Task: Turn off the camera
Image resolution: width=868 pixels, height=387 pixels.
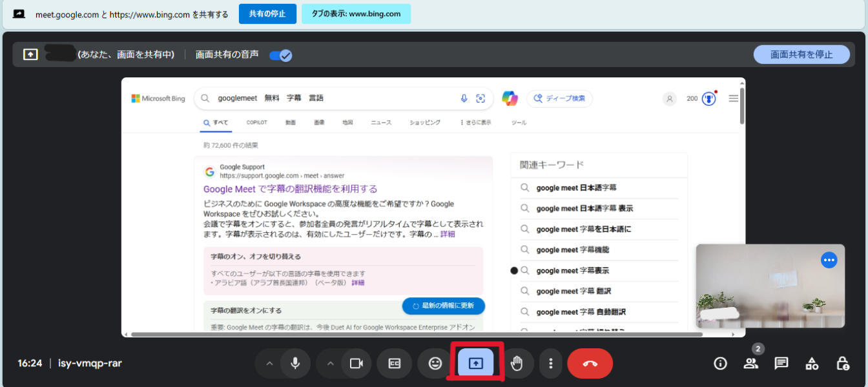Action: (x=356, y=363)
